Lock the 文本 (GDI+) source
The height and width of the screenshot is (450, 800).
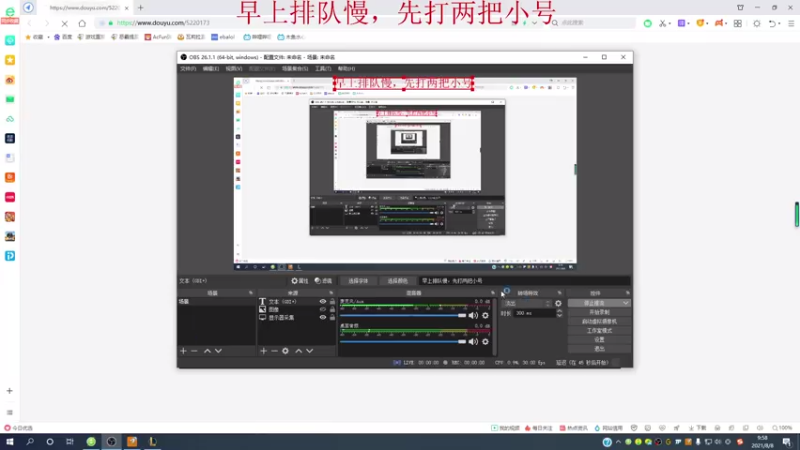coord(332,302)
